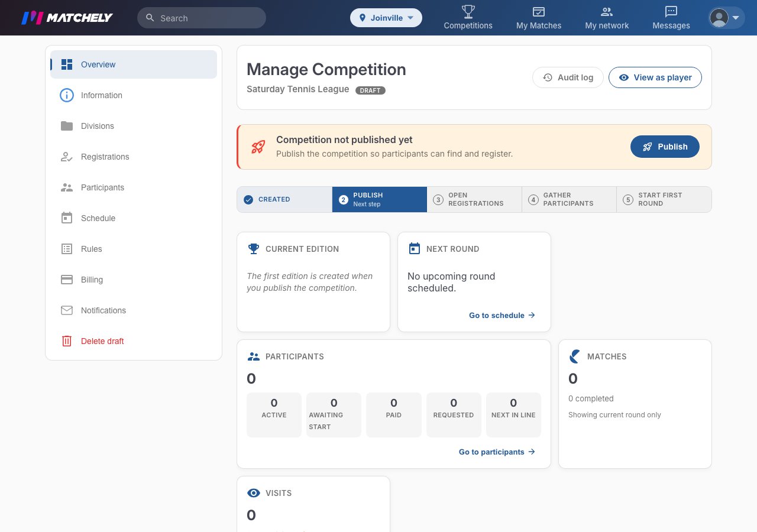Click 'Showing current round only' text
The image size is (757, 532).
(x=614, y=415)
